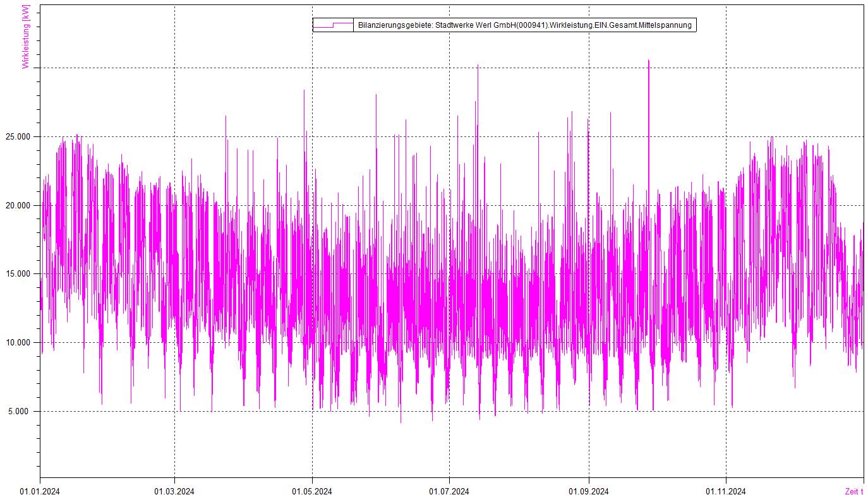This screenshot has width=868, height=502.
Task: Click the 01.11.2024 date label
Action: 726,491
